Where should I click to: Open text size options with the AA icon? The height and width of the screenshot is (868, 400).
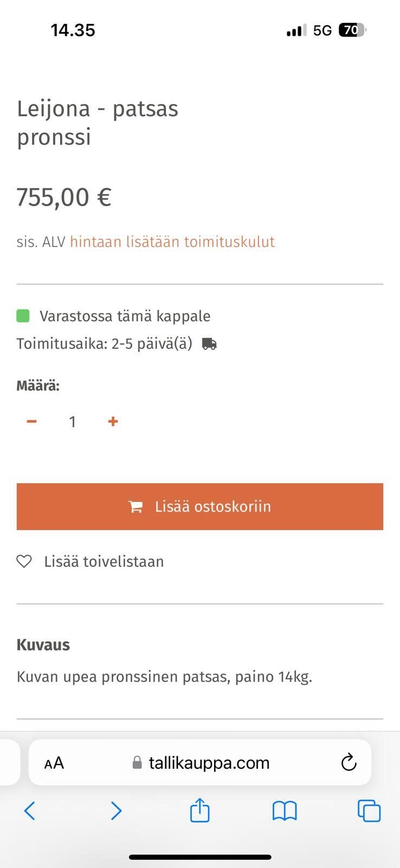[x=54, y=762]
